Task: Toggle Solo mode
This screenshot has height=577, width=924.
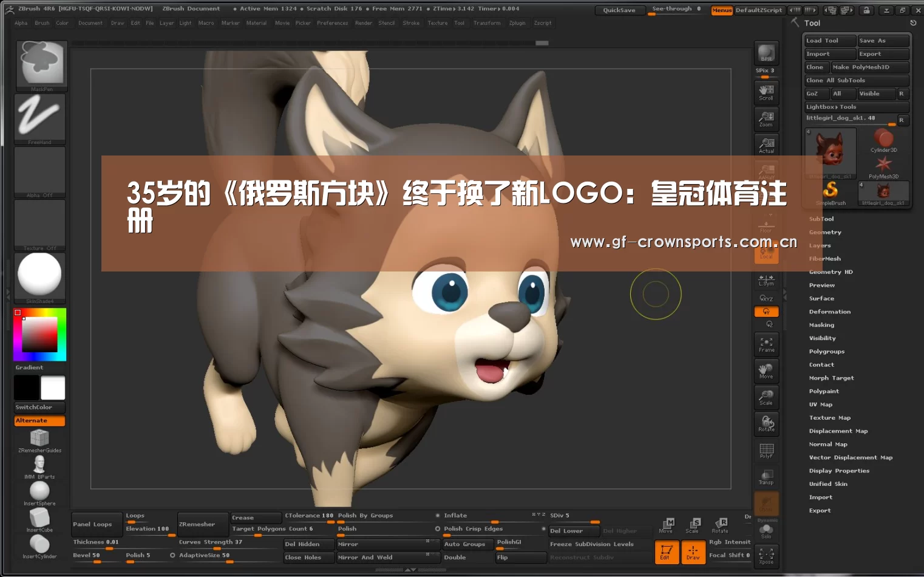Action: pos(766,531)
